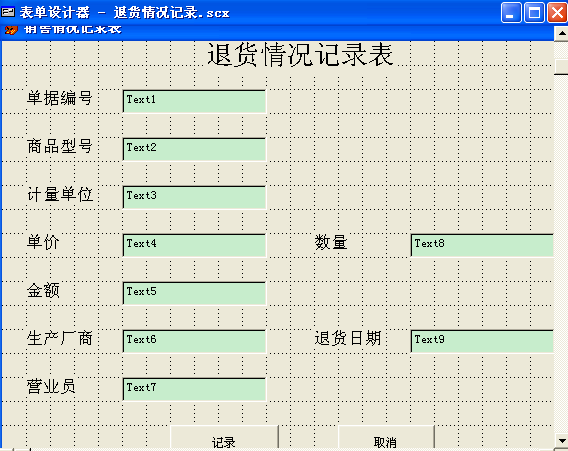Image resolution: width=568 pixels, height=451 pixels.
Task: Click the Text3 field for 计量单位
Action: (x=195, y=198)
